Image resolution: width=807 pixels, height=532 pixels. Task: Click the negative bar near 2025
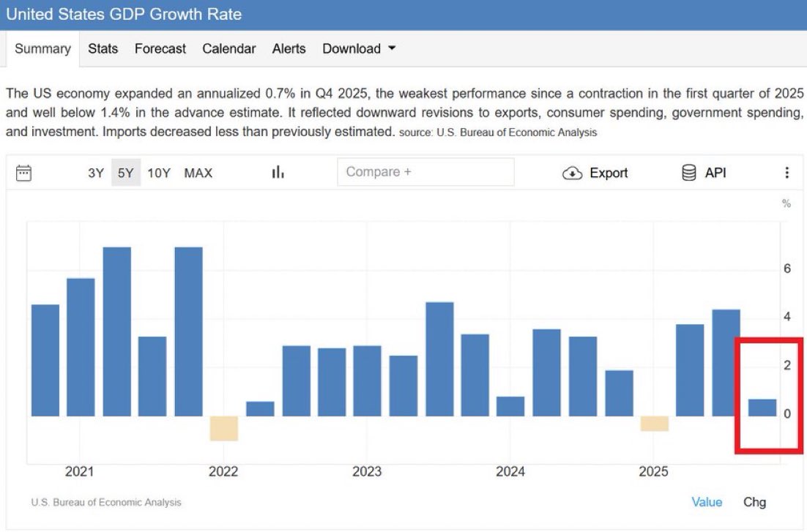point(655,424)
